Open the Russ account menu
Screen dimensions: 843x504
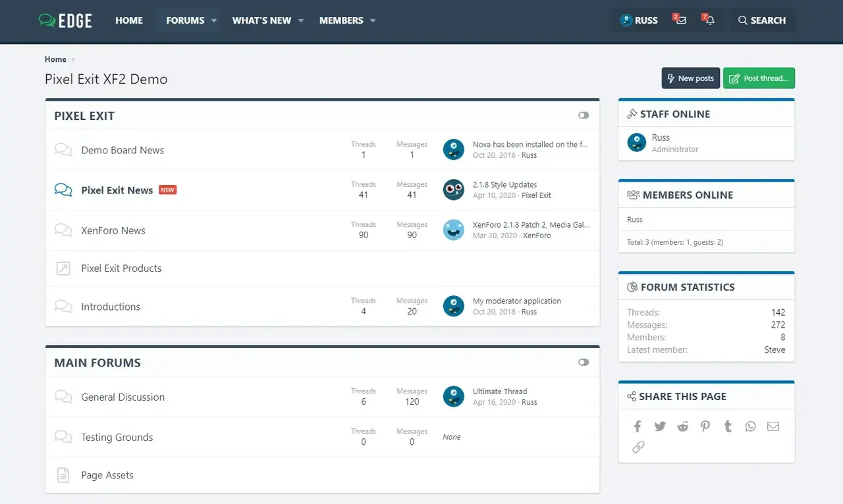[x=639, y=20]
